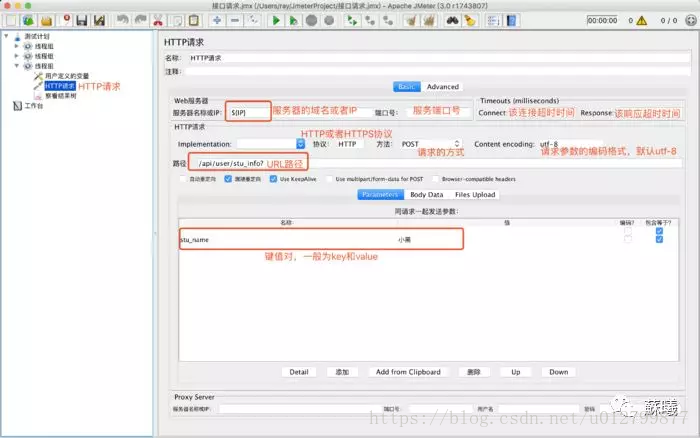Select the 工作台 workbench node
Screen dimensions: 700x438
[x=33, y=106]
